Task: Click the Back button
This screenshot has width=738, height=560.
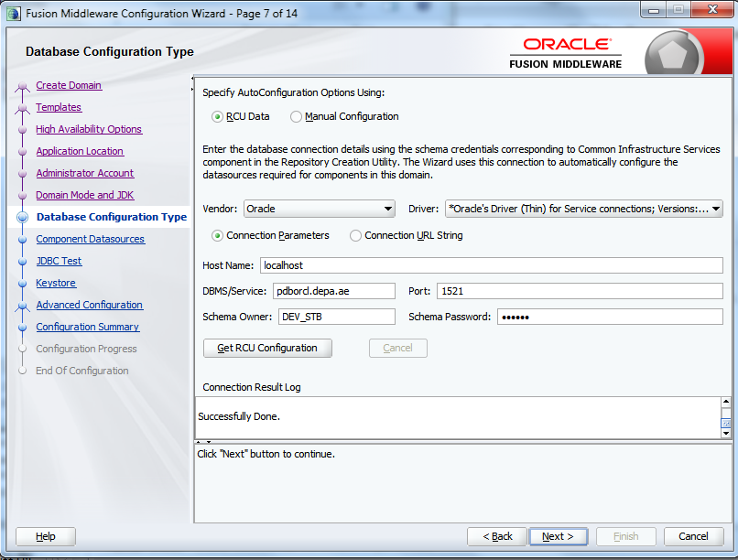Action: pos(497,536)
